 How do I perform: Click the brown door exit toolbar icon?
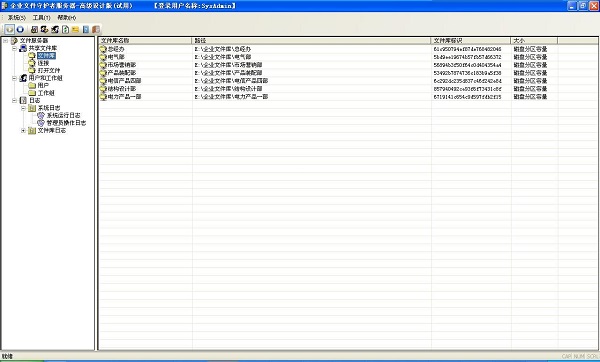(96, 29)
